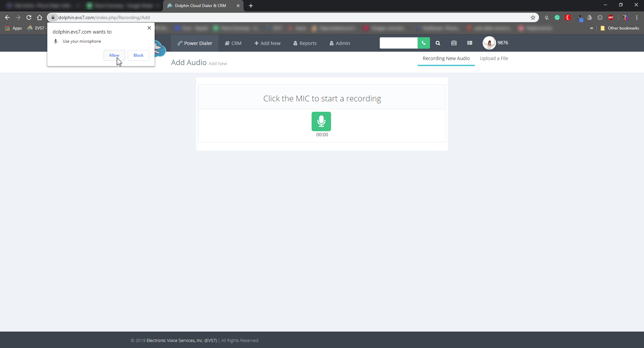The width and height of the screenshot is (644, 348).
Task: Click the phone number input field
Action: click(398, 43)
